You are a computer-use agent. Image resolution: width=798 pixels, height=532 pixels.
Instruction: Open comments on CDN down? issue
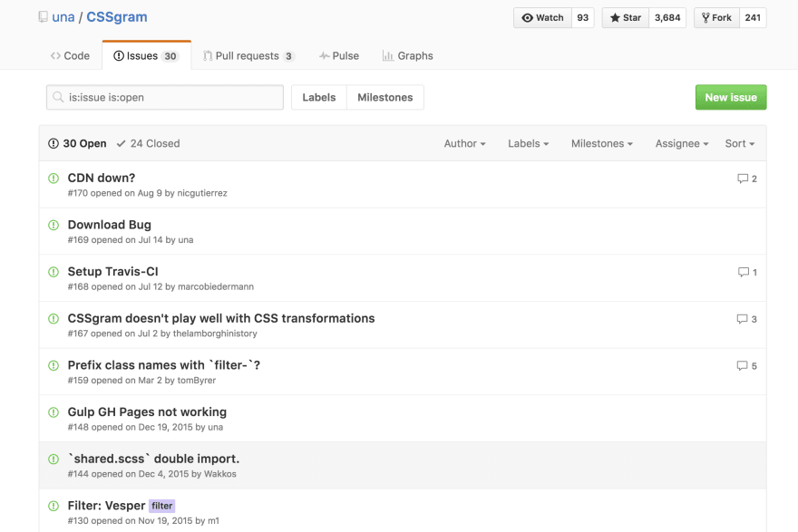(746, 179)
